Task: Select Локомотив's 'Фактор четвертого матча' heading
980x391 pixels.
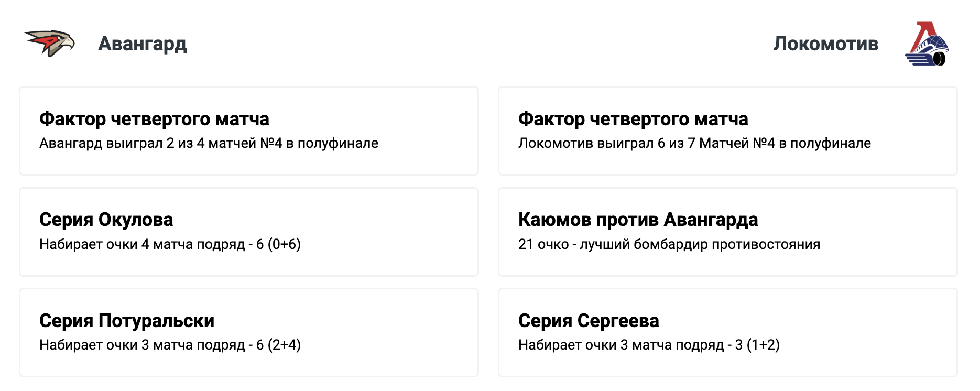Action: point(633,119)
